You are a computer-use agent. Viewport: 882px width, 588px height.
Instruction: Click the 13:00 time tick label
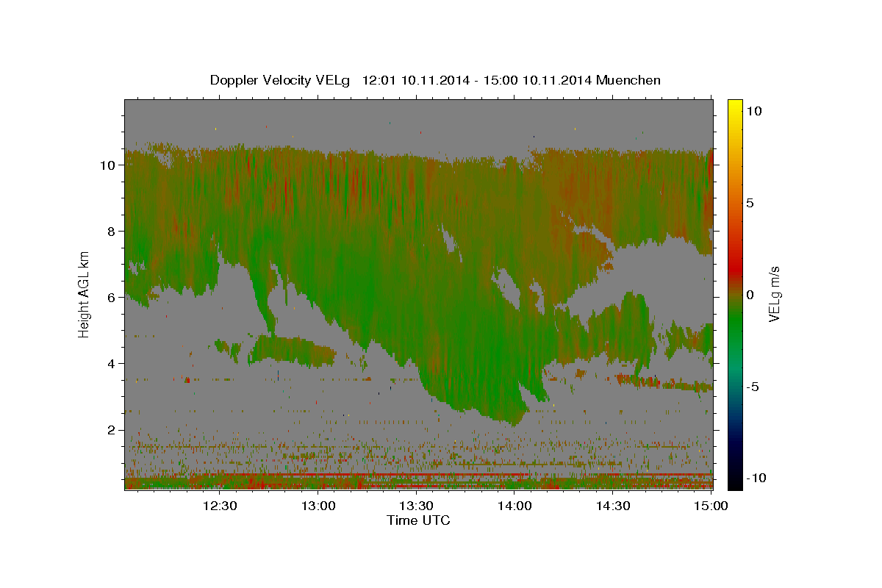pos(318,506)
